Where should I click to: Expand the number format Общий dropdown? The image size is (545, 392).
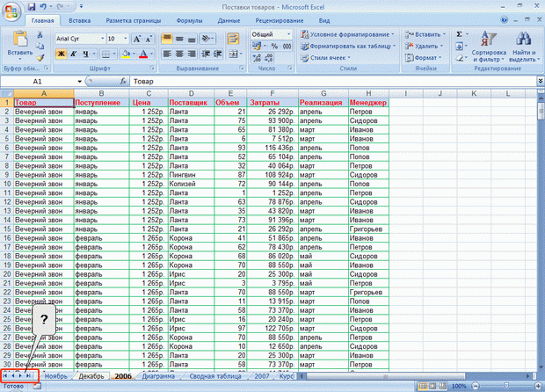coord(288,34)
